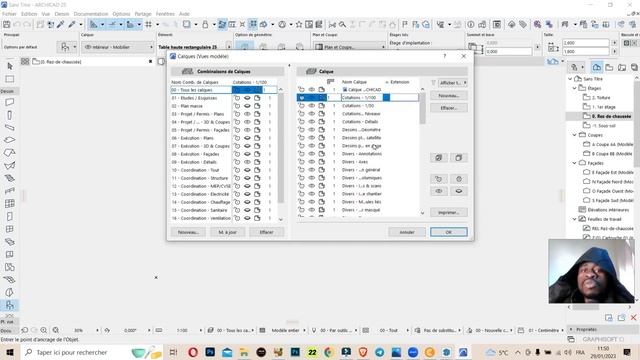Open the Fichier menu
The width and height of the screenshot is (640, 360).
pos(9,14)
